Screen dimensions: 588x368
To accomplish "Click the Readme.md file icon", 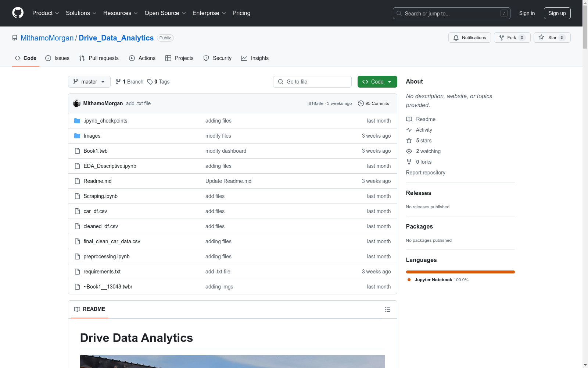I will (77, 181).
